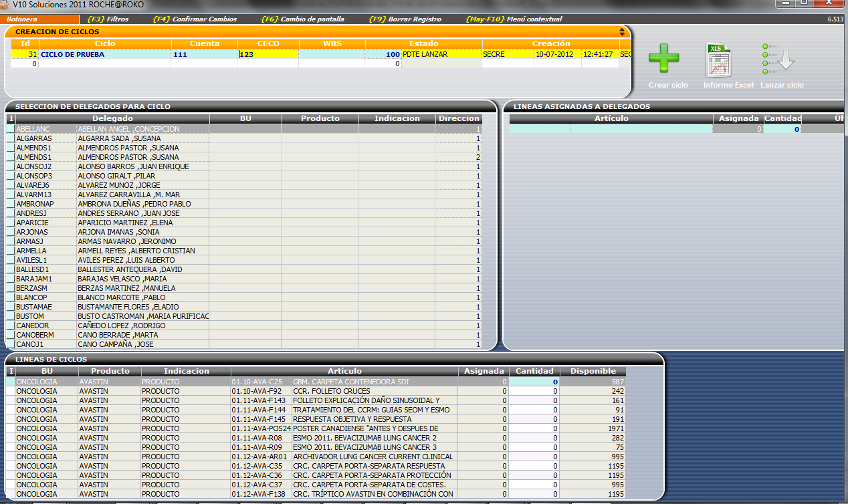
Task: Select the F3 Filtros menu option
Action: pyautogui.click(x=108, y=19)
